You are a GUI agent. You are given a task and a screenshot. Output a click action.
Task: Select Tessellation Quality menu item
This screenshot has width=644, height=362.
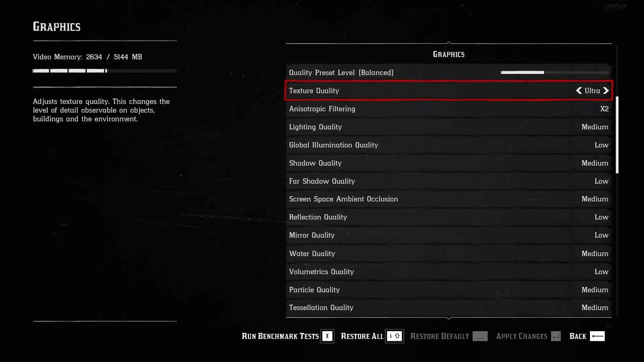click(448, 307)
